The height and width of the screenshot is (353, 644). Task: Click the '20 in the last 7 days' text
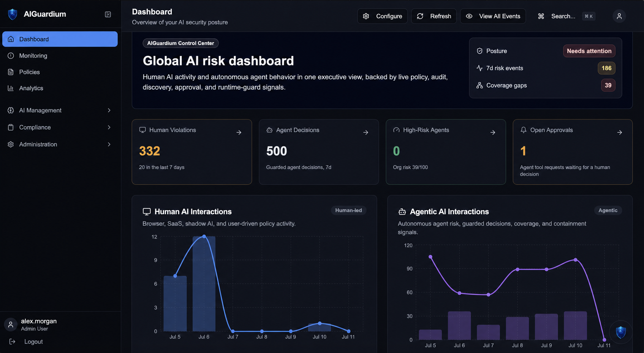pos(162,167)
